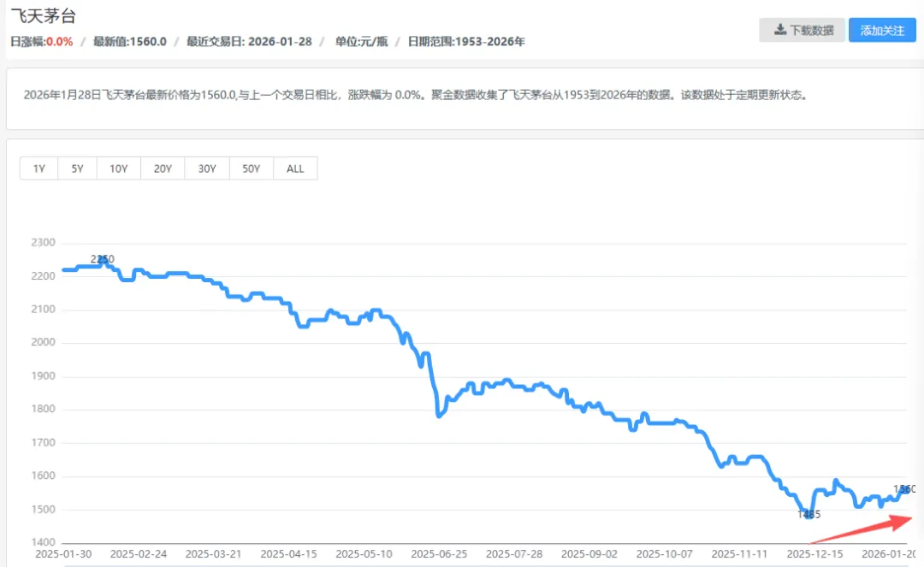Click x-axis label 2025-06-25

pyautogui.click(x=439, y=554)
